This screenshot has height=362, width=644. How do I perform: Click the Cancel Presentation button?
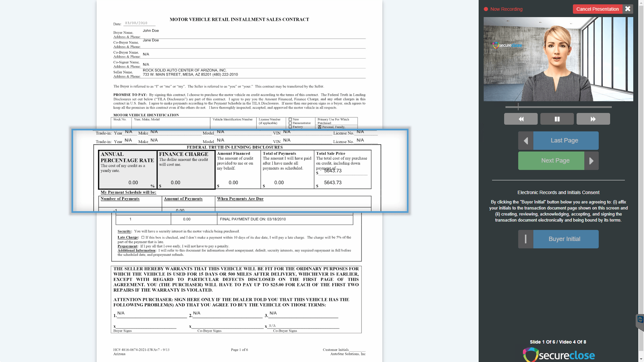597,9
